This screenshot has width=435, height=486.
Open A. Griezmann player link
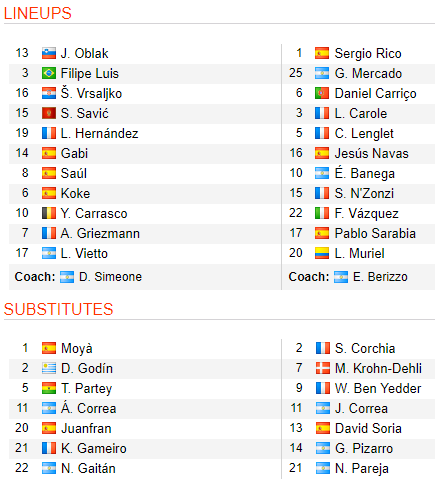100,233
